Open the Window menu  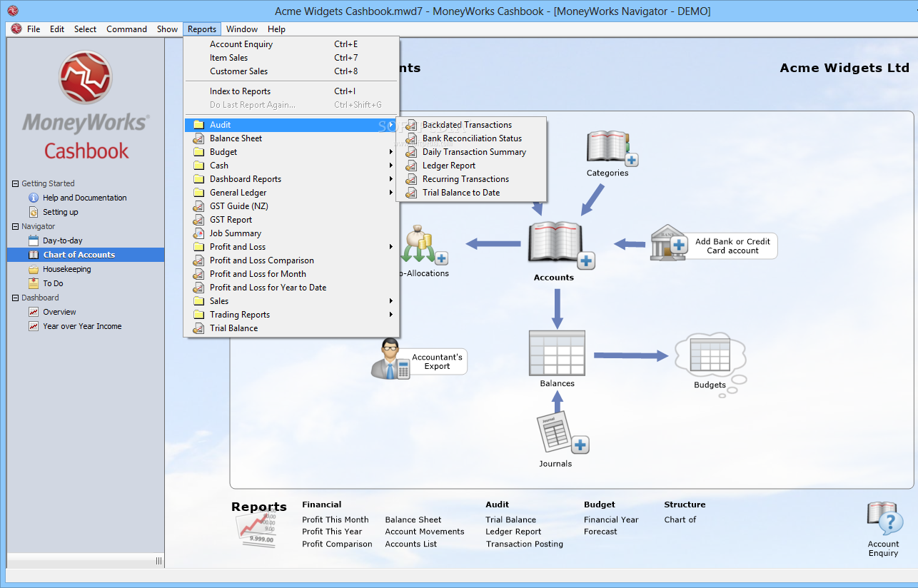pos(242,29)
